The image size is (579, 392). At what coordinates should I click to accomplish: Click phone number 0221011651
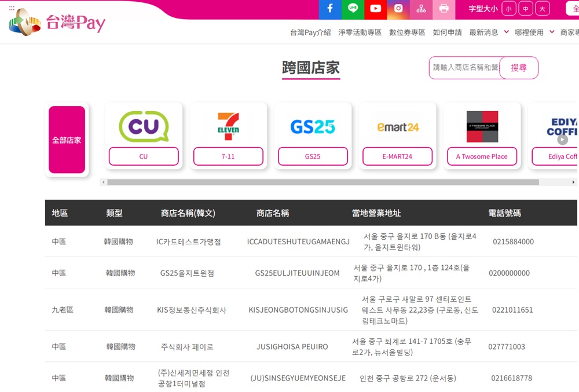click(512, 310)
